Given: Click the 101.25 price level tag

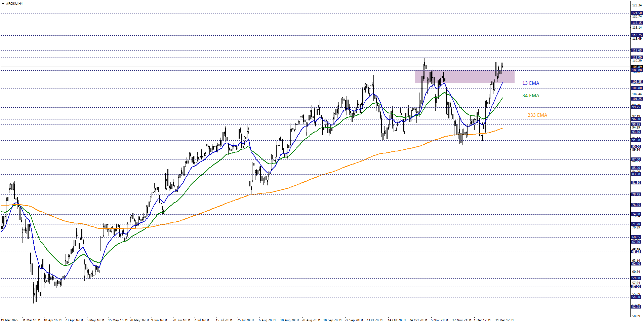Looking at the screenshot, I should (x=637, y=99).
